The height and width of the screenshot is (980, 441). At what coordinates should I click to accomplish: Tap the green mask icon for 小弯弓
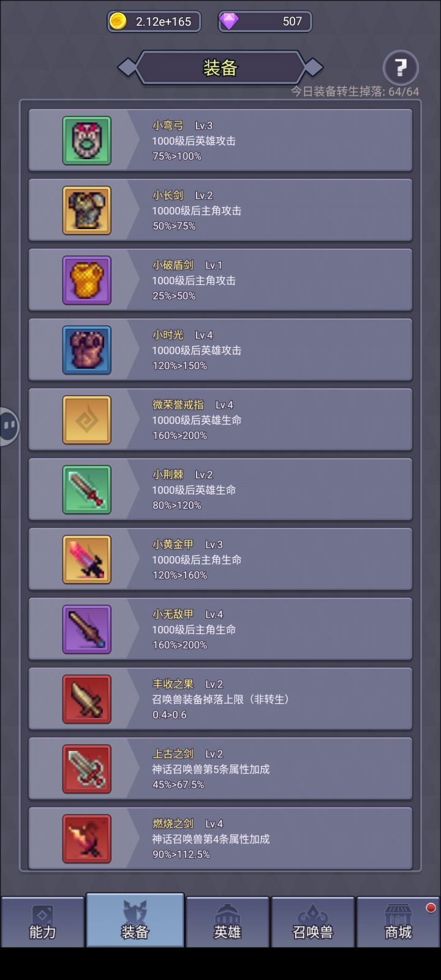pos(87,141)
